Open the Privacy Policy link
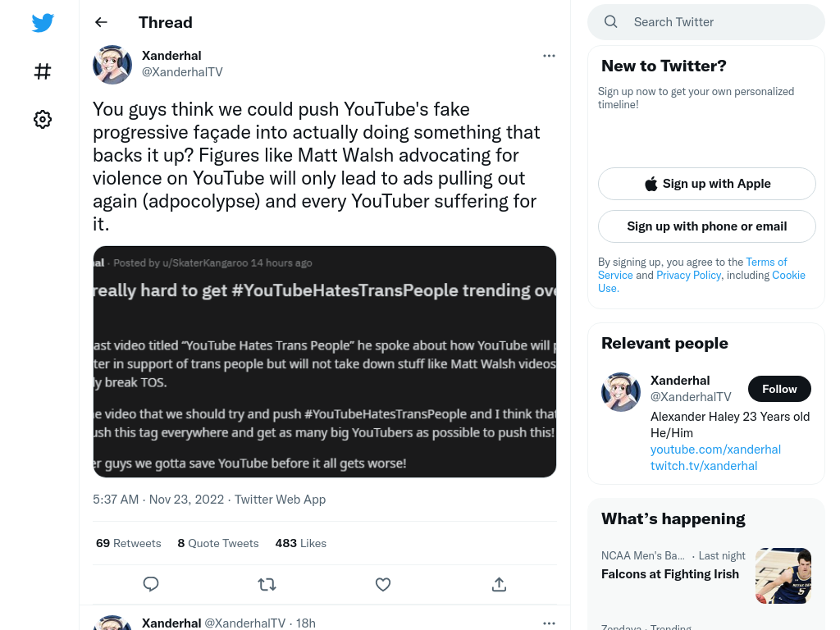 pos(688,275)
